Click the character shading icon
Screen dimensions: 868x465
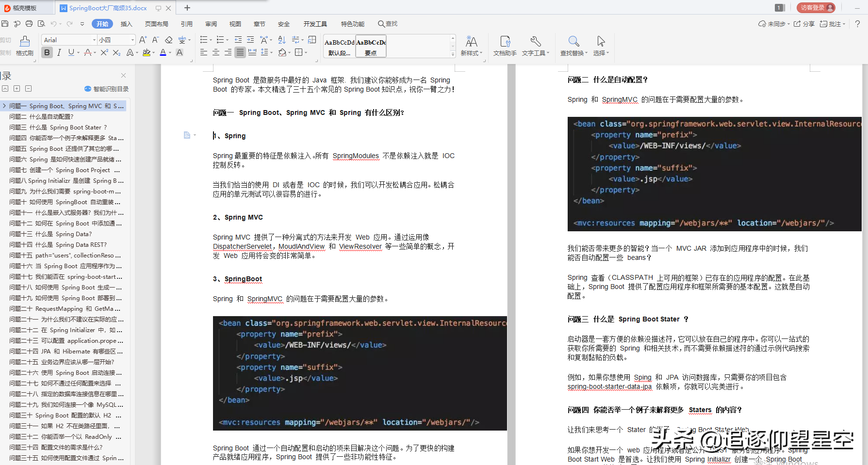click(180, 52)
